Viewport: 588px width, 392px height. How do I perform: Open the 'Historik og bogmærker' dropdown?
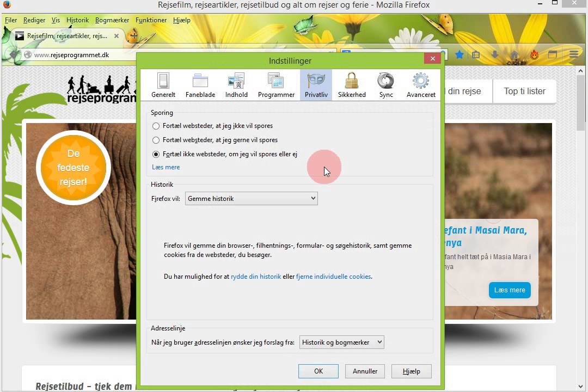click(x=341, y=342)
